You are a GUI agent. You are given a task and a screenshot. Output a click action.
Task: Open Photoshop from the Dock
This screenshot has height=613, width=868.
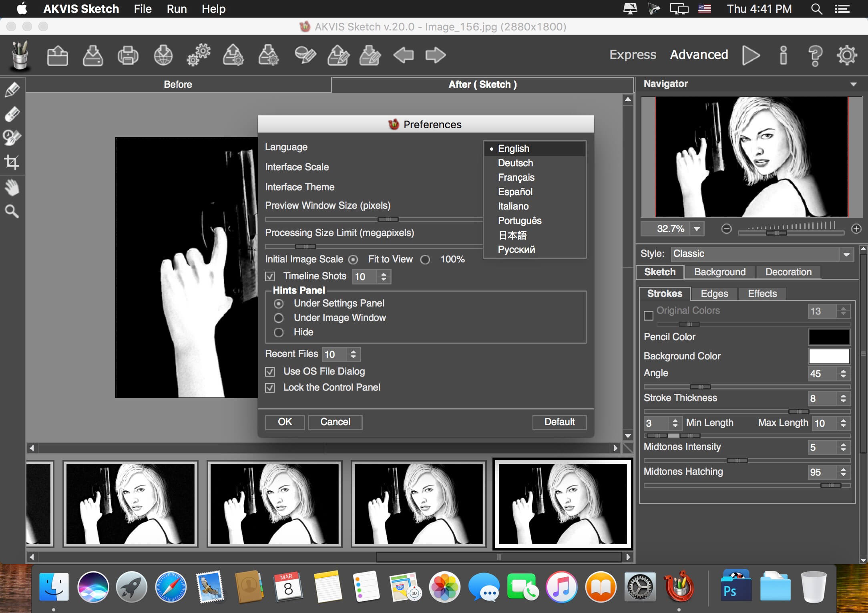click(x=735, y=586)
